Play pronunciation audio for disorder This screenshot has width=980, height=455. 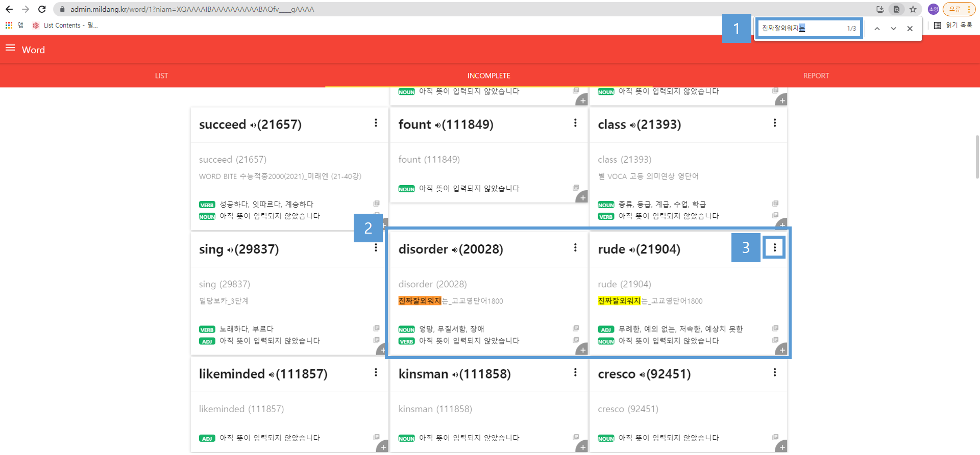coord(454,250)
